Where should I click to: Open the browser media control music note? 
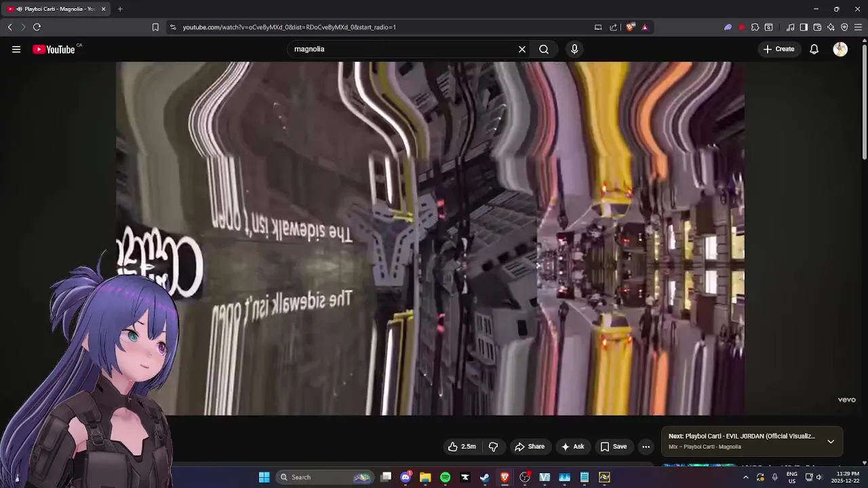coord(790,27)
